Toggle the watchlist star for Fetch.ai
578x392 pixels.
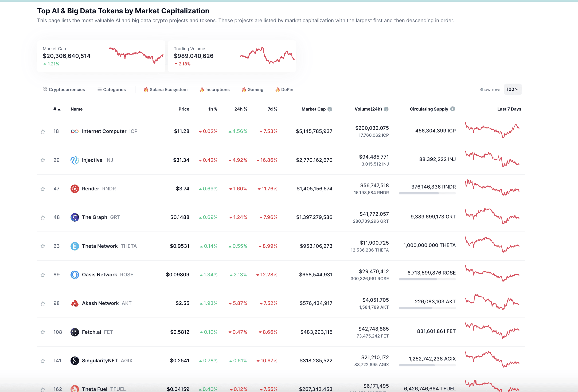[x=43, y=332]
